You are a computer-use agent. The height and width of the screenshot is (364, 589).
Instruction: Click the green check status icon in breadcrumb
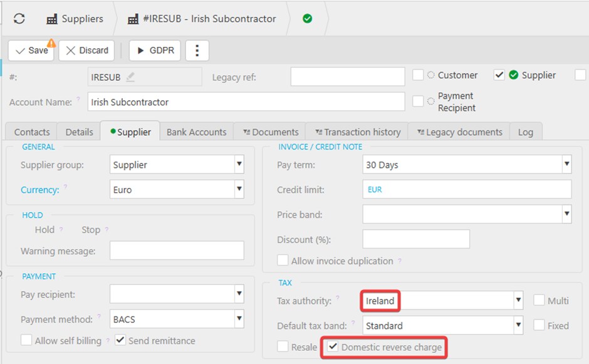click(x=307, y=18)
